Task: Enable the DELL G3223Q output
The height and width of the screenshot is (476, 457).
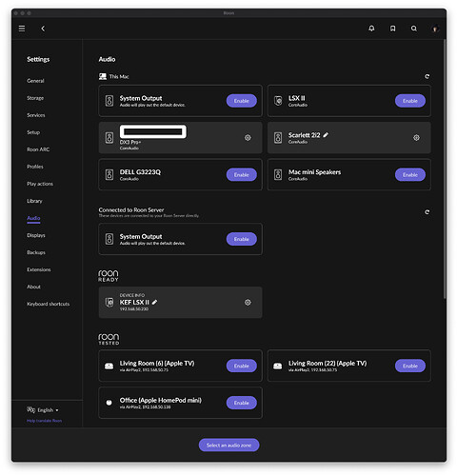Action: pos(242,175)
